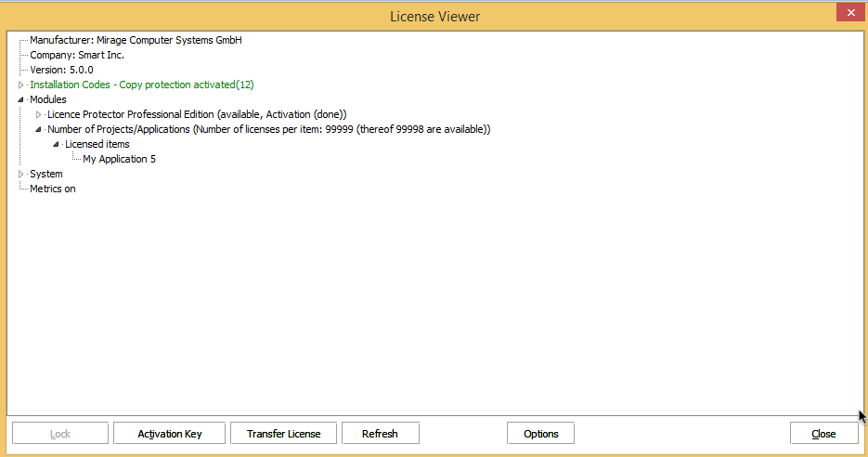This screenshot has height=457, width=868.
Task: Select My Application 5 item
Action: click(x=119, y=159)
